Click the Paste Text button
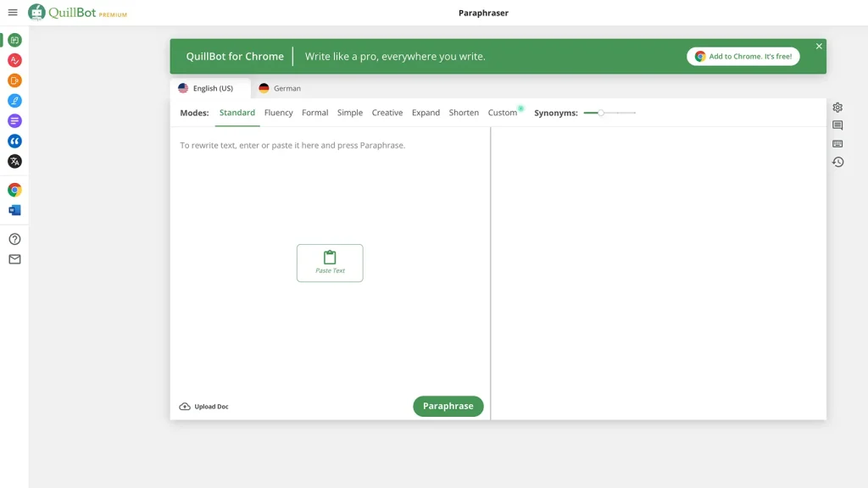 pos(330,263)
